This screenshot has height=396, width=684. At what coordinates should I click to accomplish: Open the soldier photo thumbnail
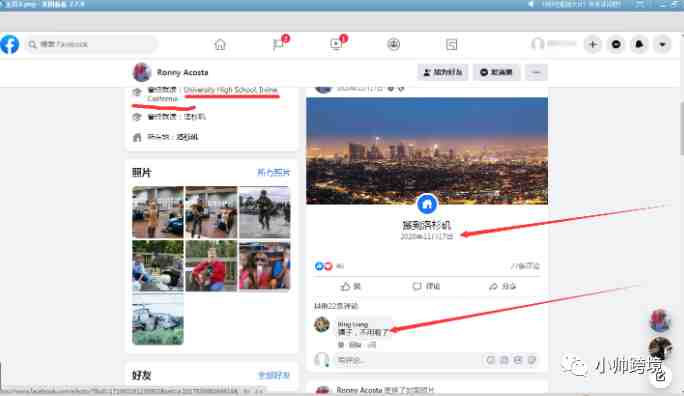tap(264, 212)
